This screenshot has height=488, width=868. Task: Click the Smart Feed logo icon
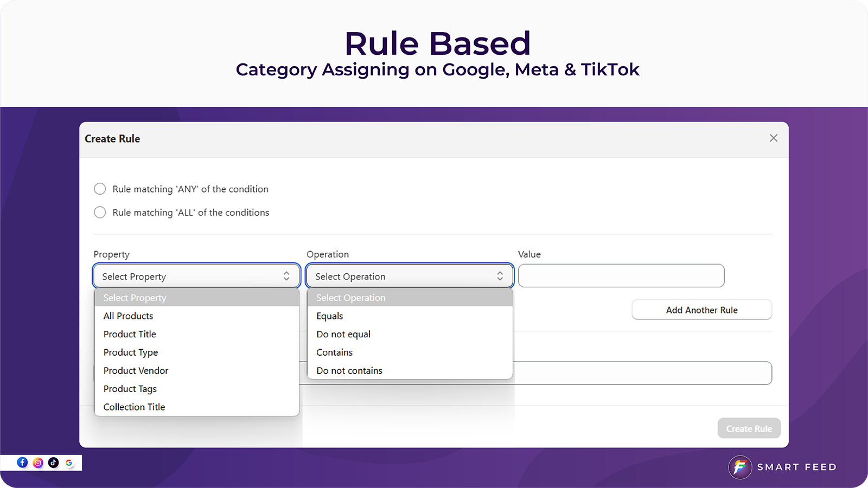[740, 467]
